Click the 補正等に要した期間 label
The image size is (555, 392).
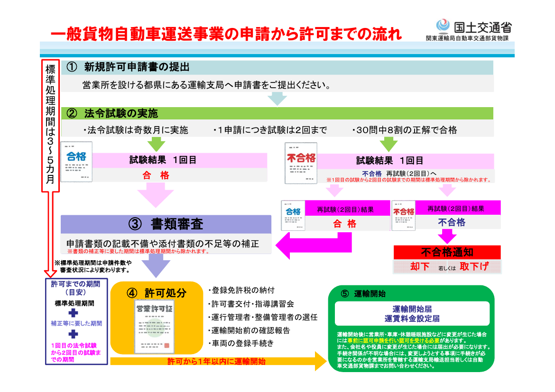(x=76, y=323)
